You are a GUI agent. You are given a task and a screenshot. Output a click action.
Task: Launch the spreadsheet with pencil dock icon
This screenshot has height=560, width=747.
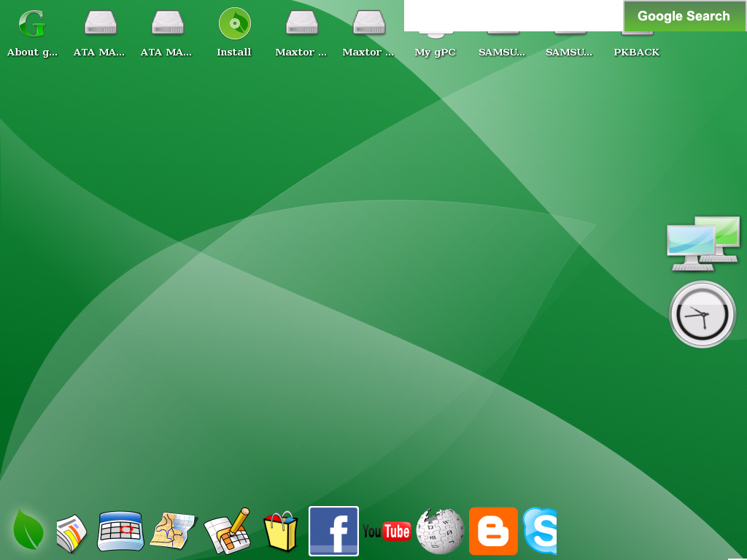pos(227,531)
